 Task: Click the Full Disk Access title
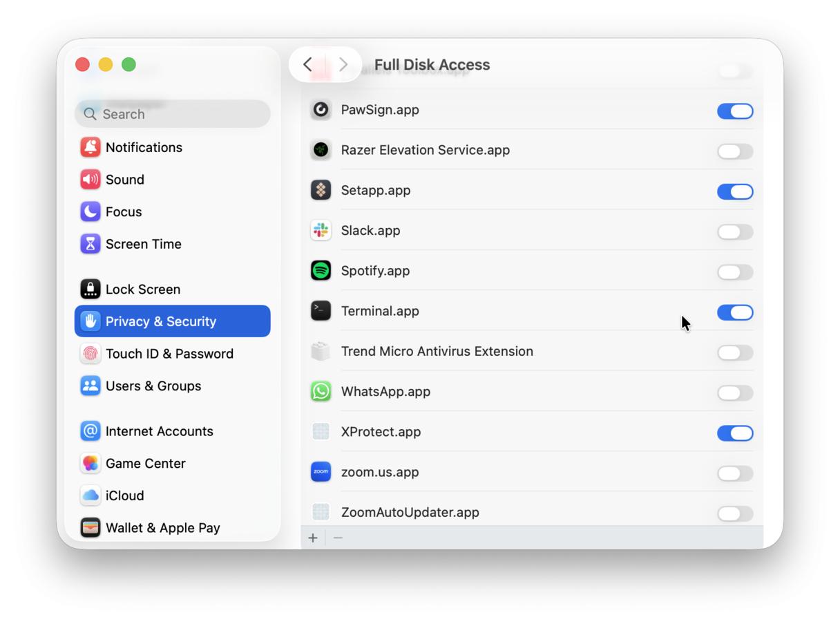432,65
